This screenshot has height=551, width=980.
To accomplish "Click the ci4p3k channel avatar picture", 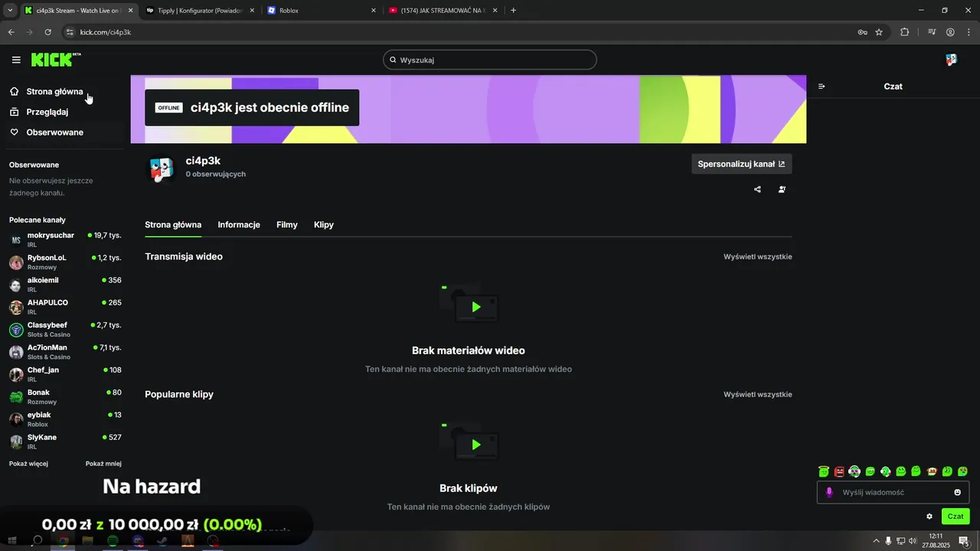I will click(161, 169).
